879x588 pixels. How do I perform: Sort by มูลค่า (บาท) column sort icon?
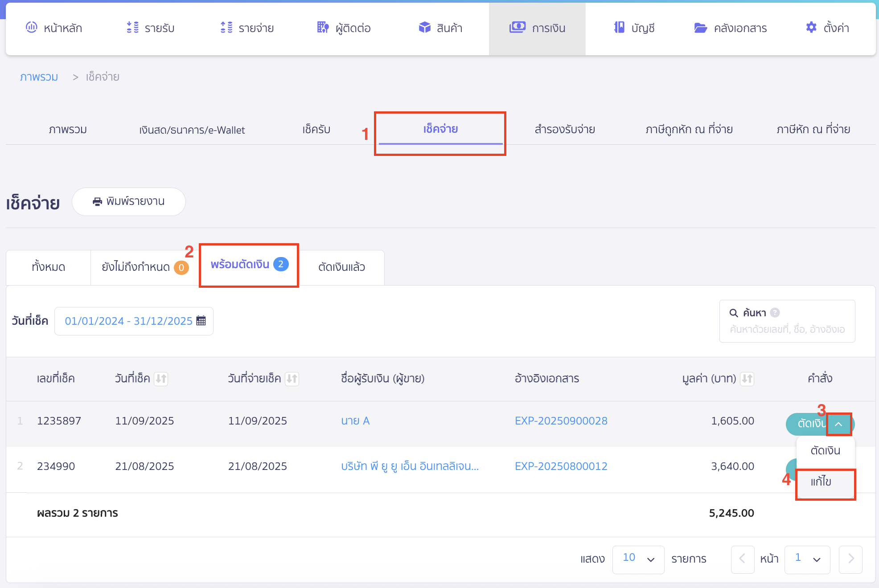[x=747, y=379]
